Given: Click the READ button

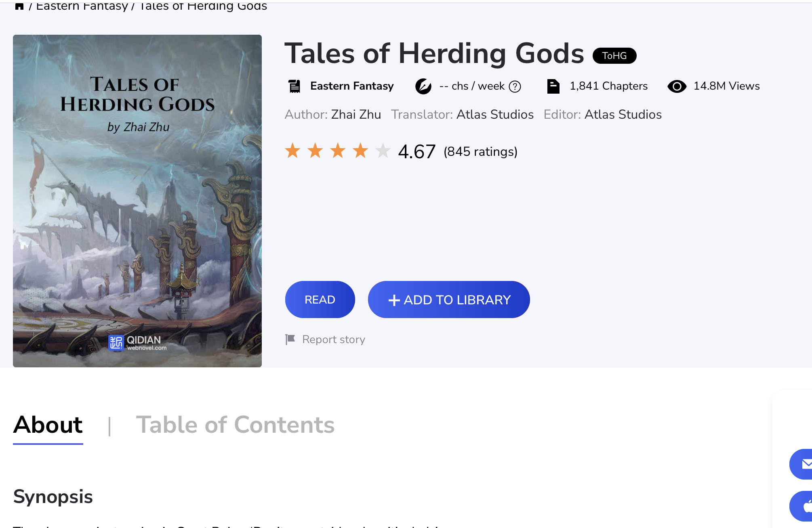Looking at the screenshot, I should pos(320,300).
